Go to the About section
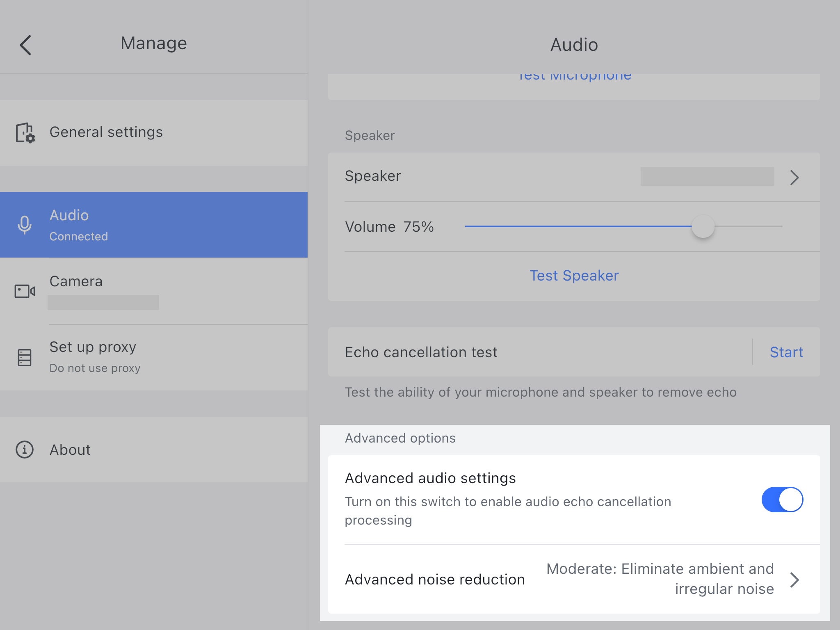 pos(70,450)
